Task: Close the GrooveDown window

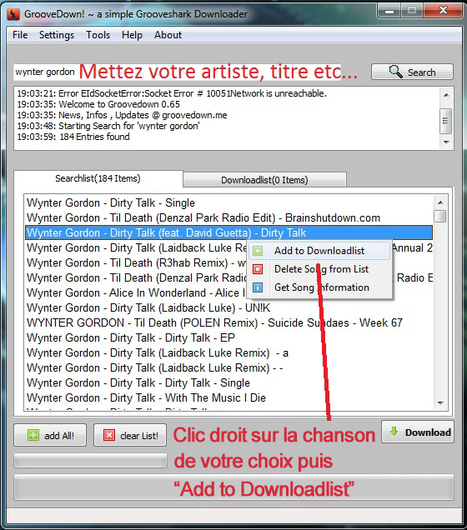Action: coord(443,11)
